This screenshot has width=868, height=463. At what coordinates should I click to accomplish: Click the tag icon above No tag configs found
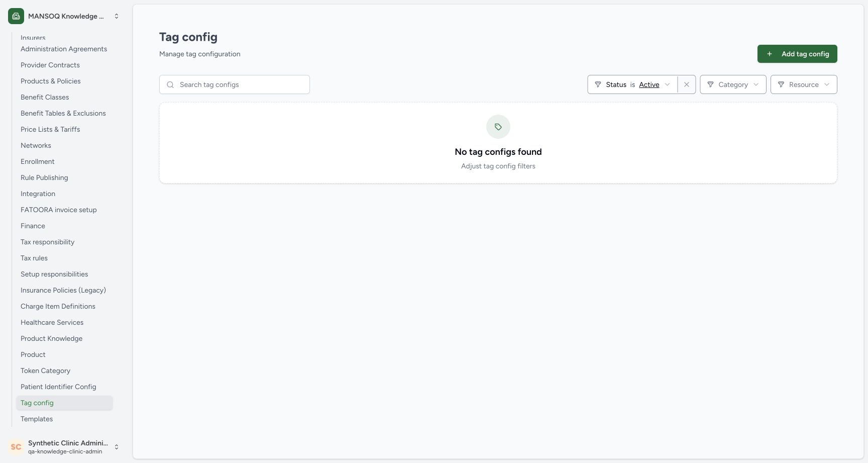[498, 127]
